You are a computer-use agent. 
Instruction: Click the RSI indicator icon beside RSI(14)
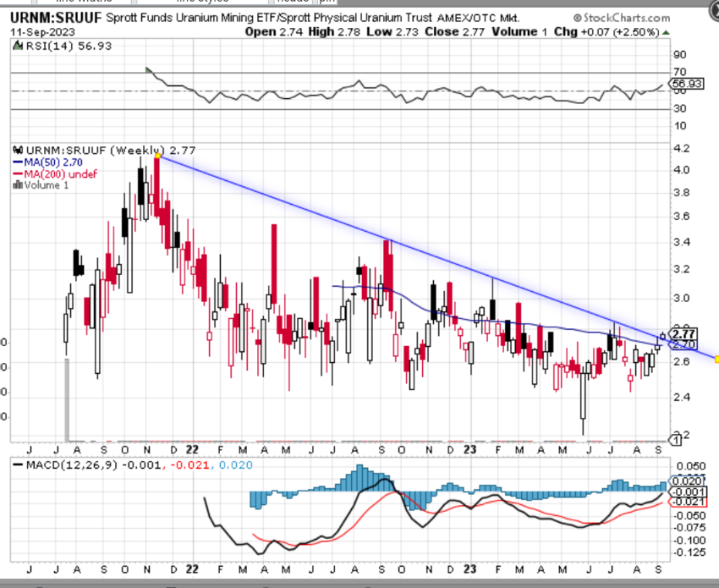tap(18, 46)
